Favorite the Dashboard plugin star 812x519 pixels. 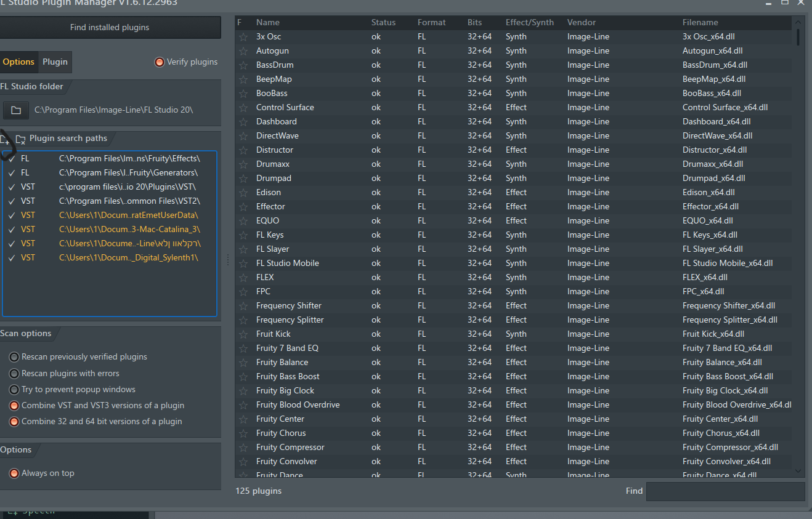point(243,122)
